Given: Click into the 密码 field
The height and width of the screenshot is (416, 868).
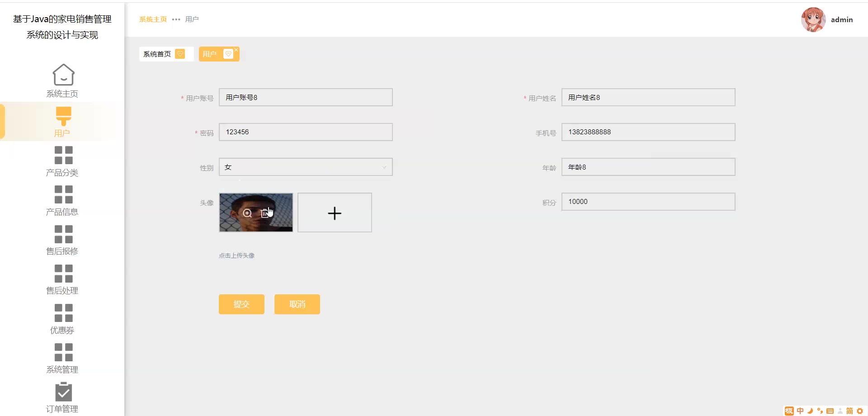Looking at the screenshot, I should [x=306, y=132].
